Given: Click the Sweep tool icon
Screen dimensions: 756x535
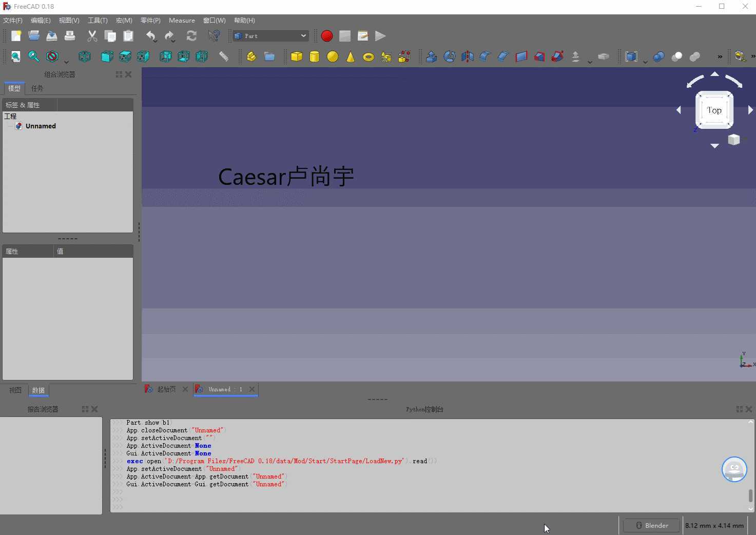Looking at the screenshot, I should (x=557, y=56).
